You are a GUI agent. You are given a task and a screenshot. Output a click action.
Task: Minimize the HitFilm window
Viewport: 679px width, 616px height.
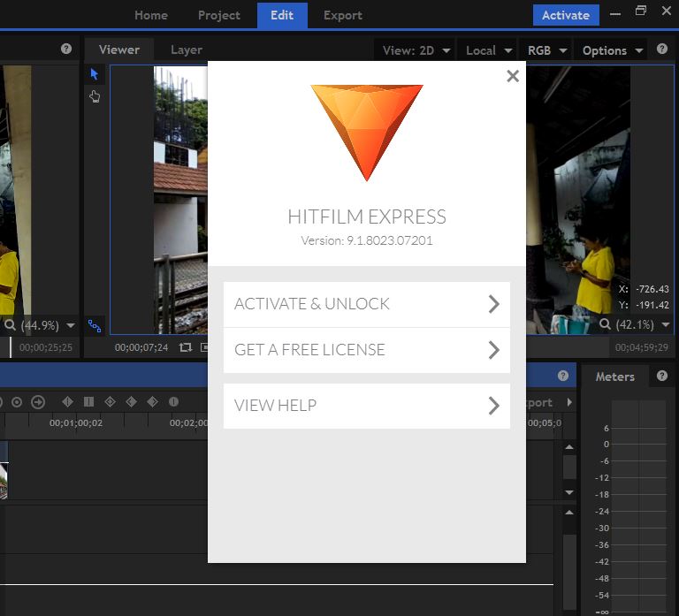(x=615, y=14)
